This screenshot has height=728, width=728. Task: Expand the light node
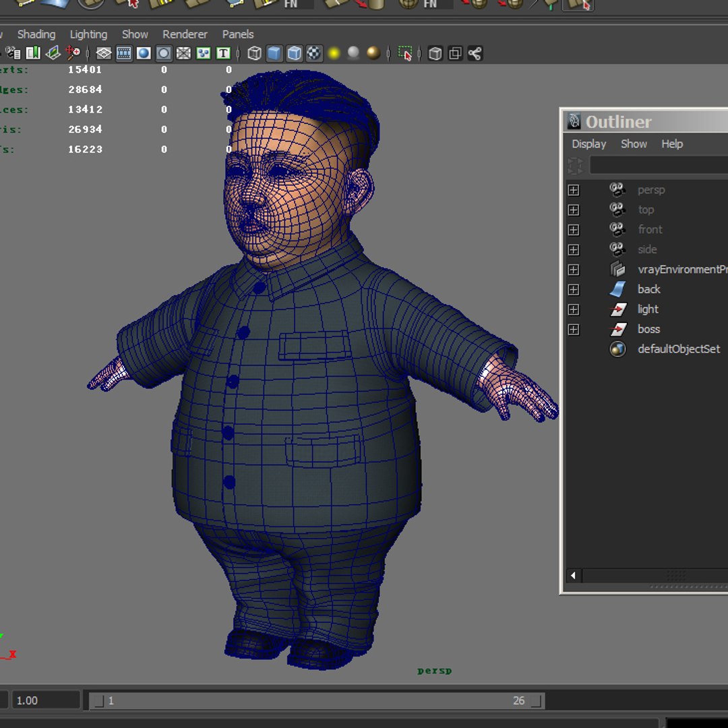(574, 309)
